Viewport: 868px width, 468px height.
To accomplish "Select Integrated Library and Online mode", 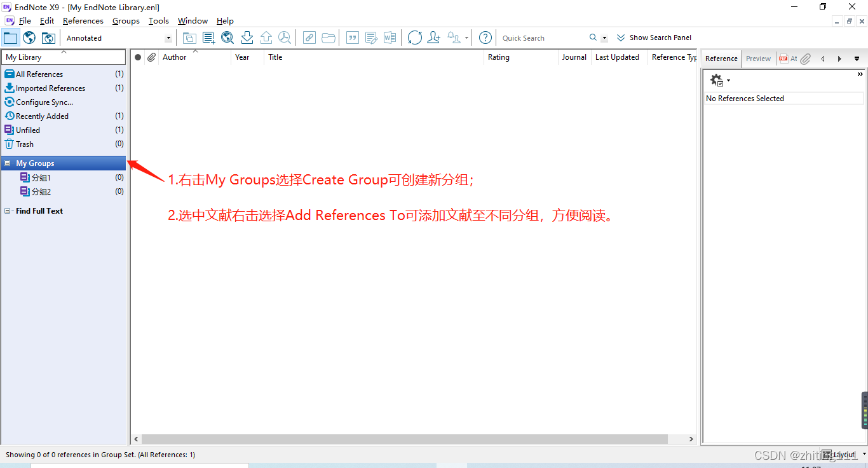I will (x=48, y=38).
